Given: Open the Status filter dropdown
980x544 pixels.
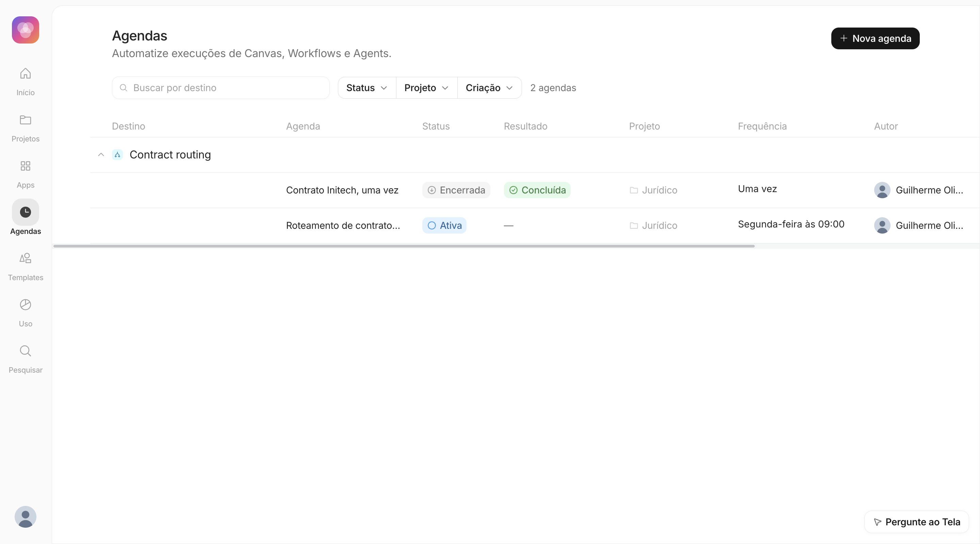Looking at the screenshot, I should coord(367,88).
